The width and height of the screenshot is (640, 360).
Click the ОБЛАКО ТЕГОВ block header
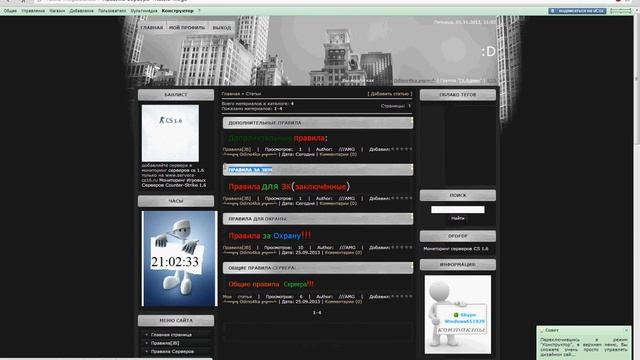pos(458,95)
